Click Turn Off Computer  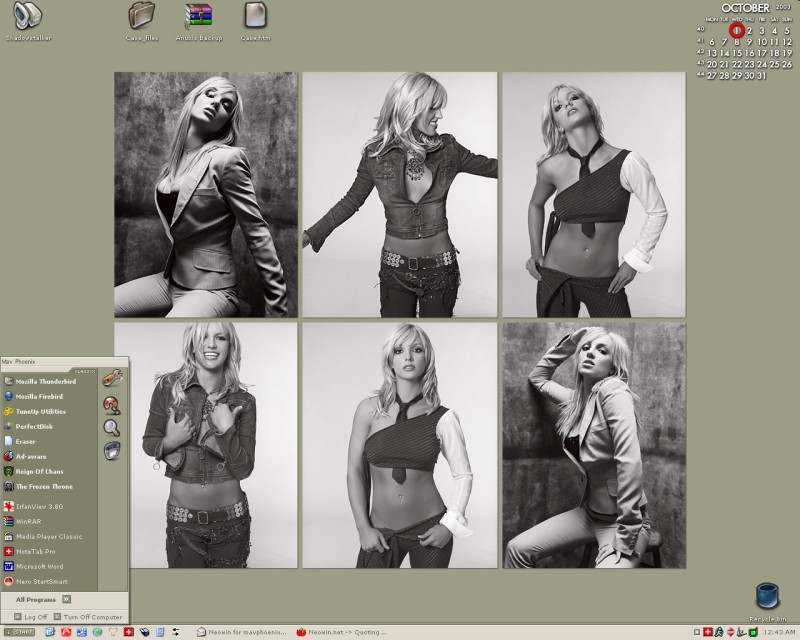(x=90, y=617)
